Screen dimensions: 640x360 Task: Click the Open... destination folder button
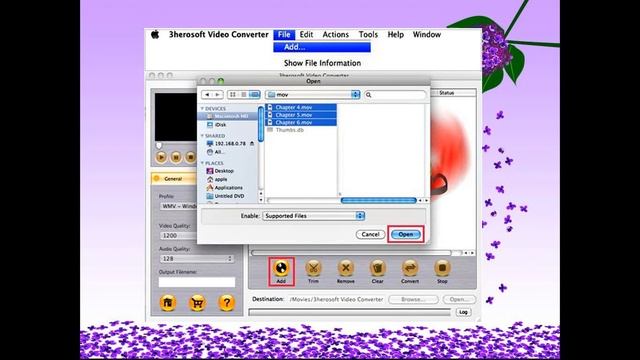tap(459, 299)
